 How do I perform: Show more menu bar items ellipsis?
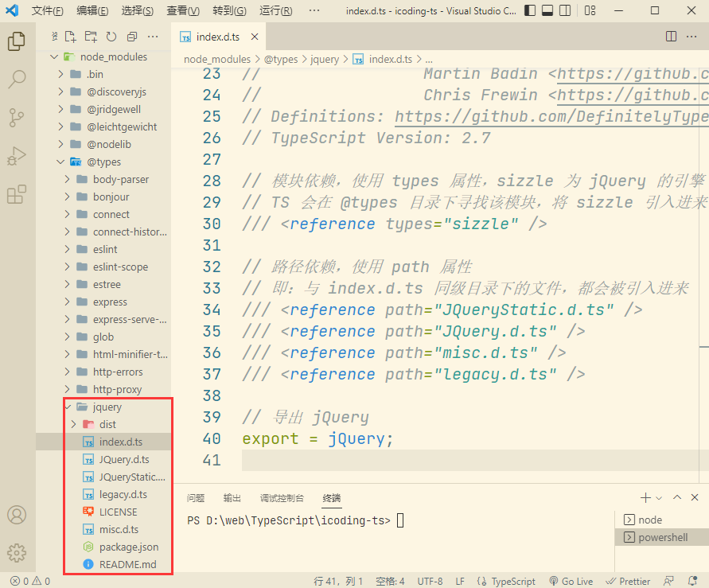click(314, 10)
